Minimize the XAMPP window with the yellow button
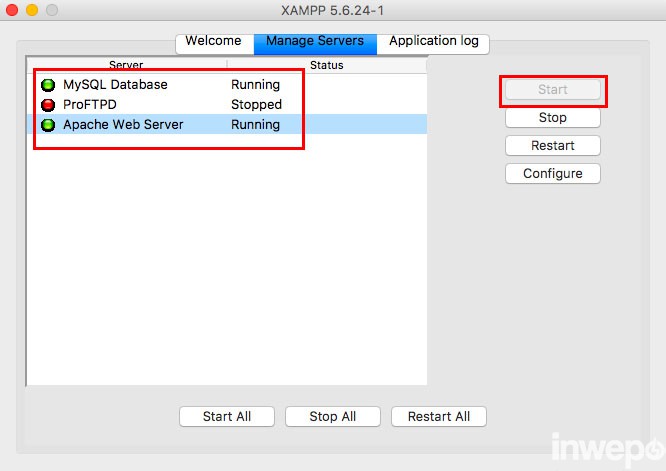The height and width of the screenshot is (471, 666). point(32,10)
